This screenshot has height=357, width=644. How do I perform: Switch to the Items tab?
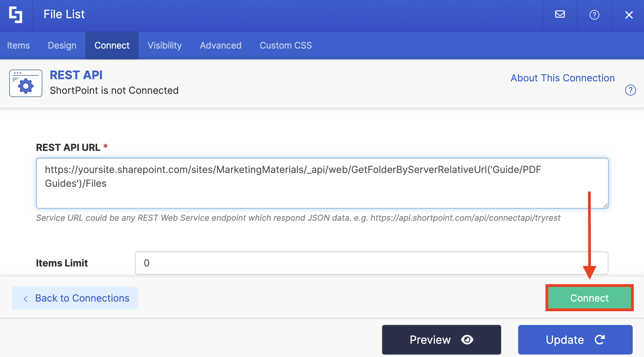(18, 45)
